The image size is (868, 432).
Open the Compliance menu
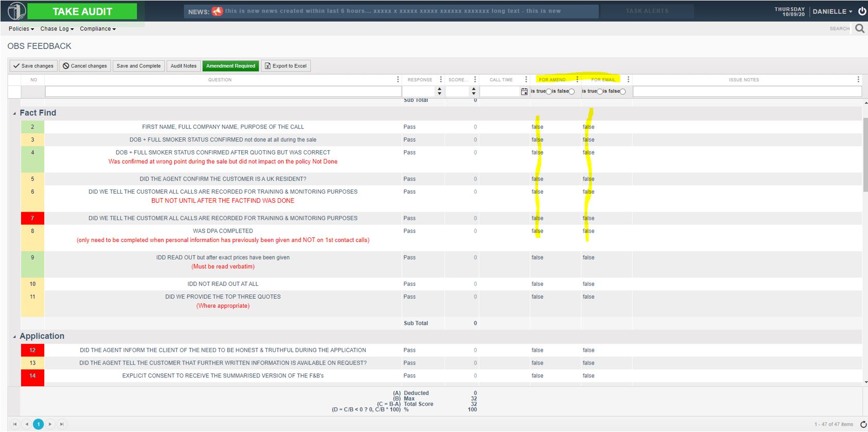pos(97,29)
